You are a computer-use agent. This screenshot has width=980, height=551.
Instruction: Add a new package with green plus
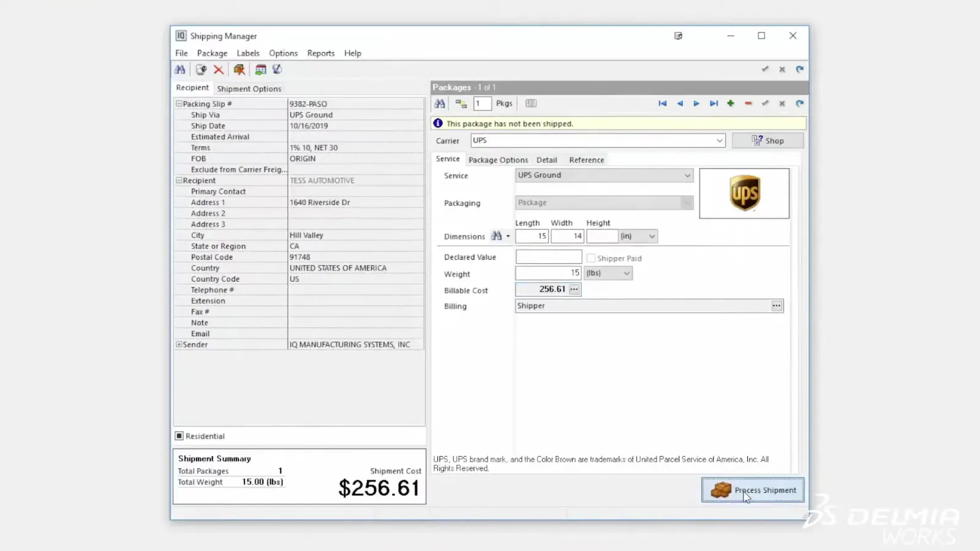click(x=731, y=103)
